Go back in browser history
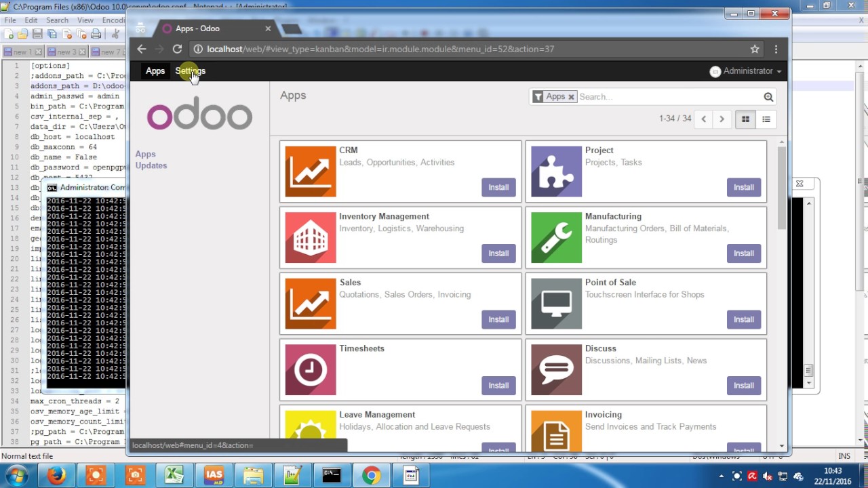 tap(141, 49)
